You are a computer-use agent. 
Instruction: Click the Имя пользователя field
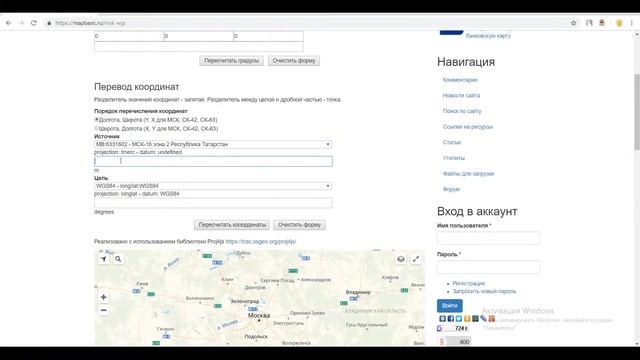coord(488,238)
